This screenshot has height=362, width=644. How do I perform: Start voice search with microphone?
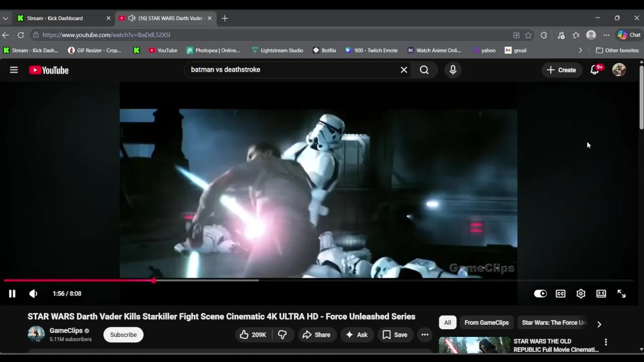coord(453,70)
